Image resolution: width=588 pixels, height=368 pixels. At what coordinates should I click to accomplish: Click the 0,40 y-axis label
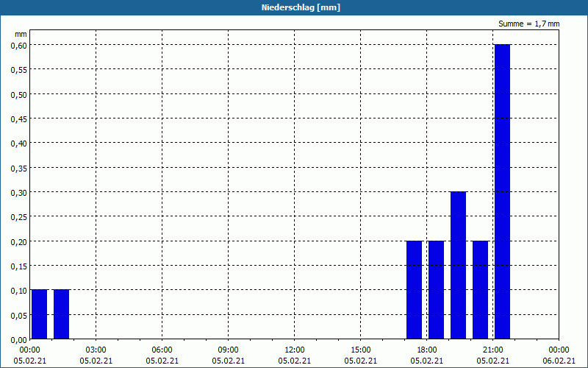click(19, 143)
